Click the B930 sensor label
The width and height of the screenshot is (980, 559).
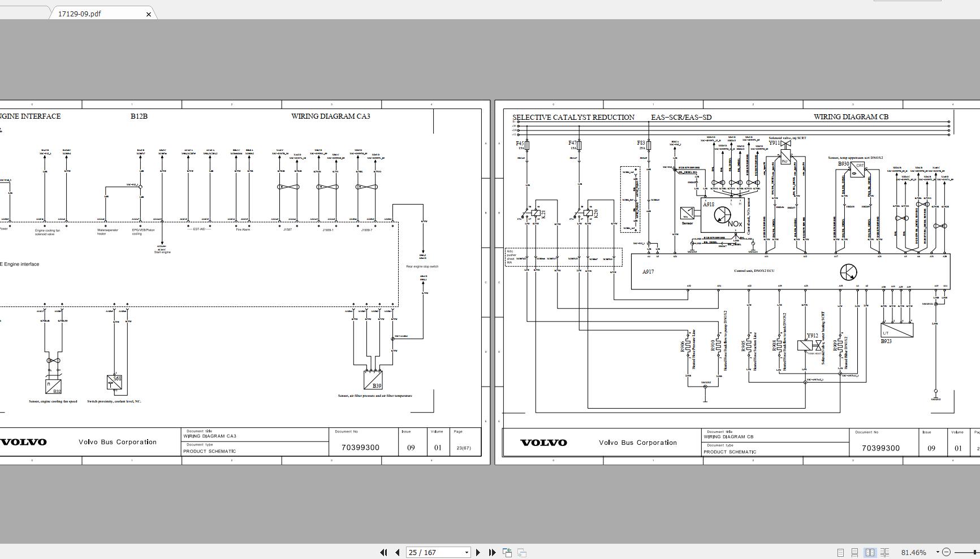click(x=843, y=164)
